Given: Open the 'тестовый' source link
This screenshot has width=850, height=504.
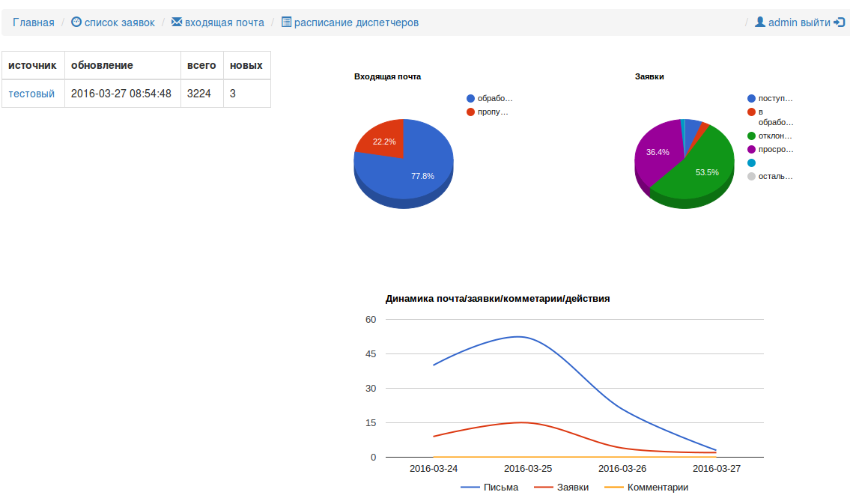Looking at the screenshot, I should (x=31, y=94).
